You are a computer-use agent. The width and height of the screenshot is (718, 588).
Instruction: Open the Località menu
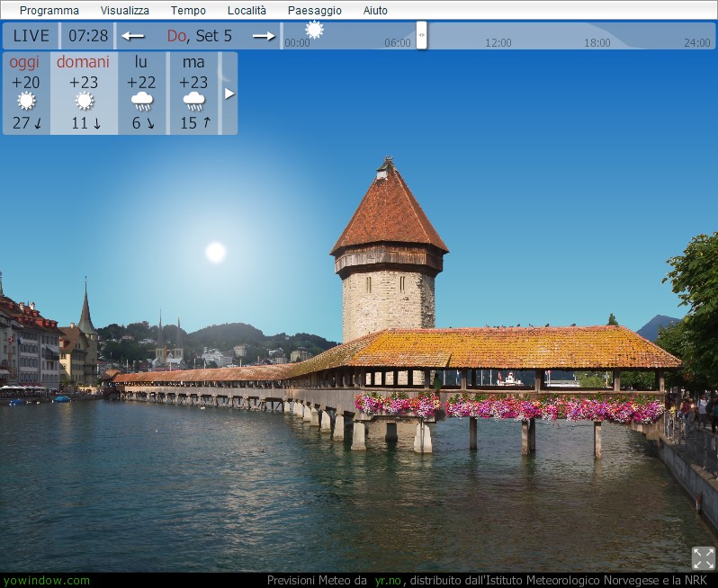(247, 10)
